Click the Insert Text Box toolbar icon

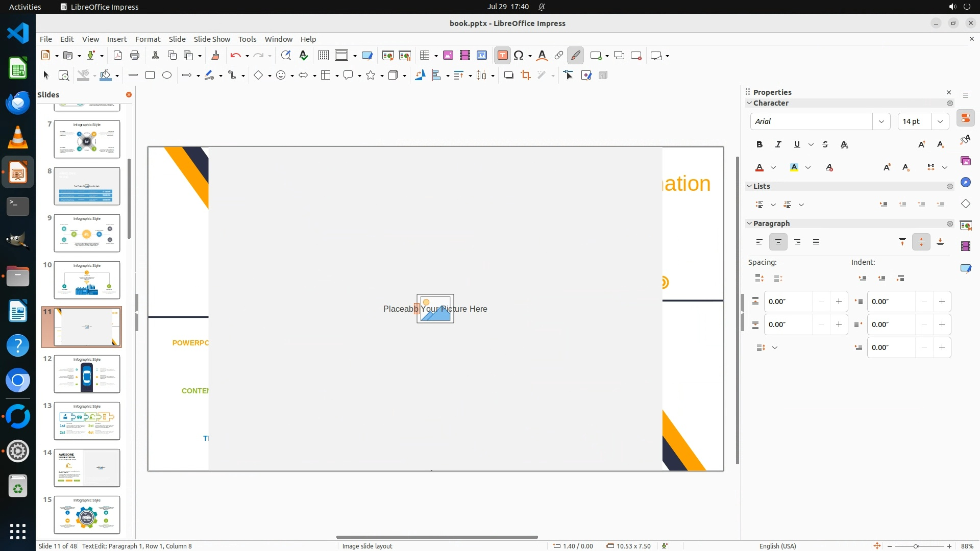point(502,56)
